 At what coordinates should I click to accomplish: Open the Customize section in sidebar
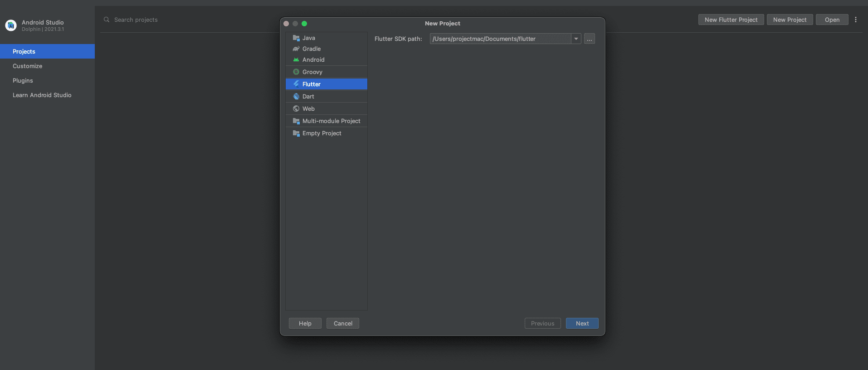click(x=28, y=66)
